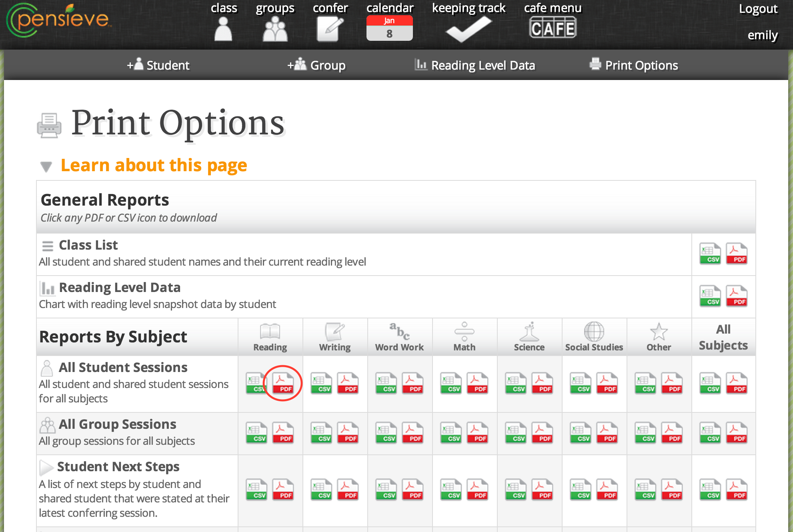Click the Reading subject column header
The image size is (793, 532).
click(270, 337)
